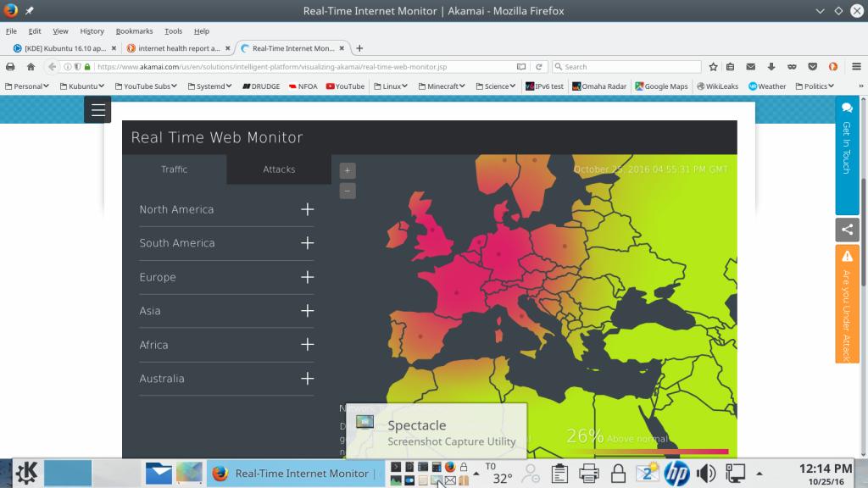This screenshot has width=868, height=488.
Task: Open the hamburger menu on the Akamai page
Action: (97, 109)
